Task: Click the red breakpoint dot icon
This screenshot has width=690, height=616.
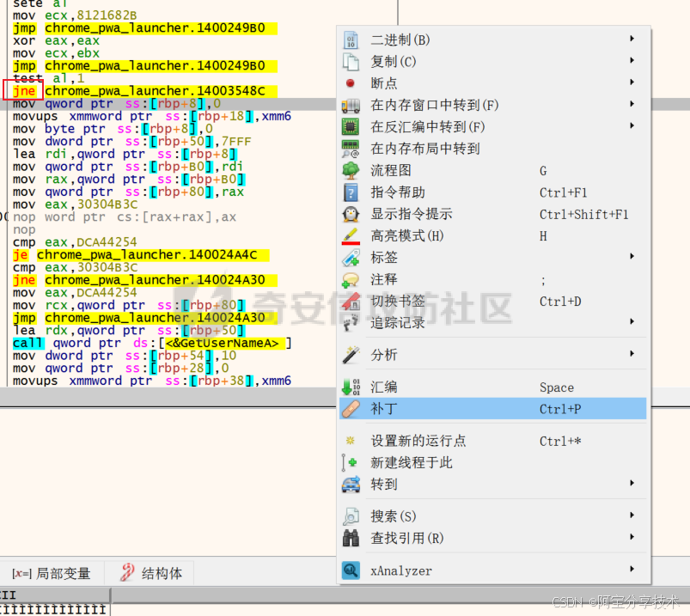Action: pyautogui.click(x=351, y=83)
